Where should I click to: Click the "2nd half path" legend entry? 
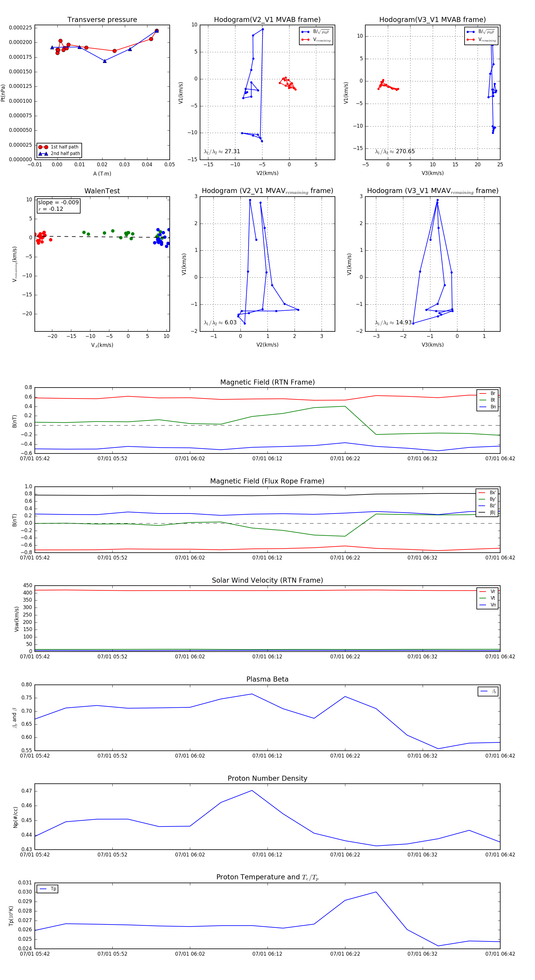click(59, 153)
